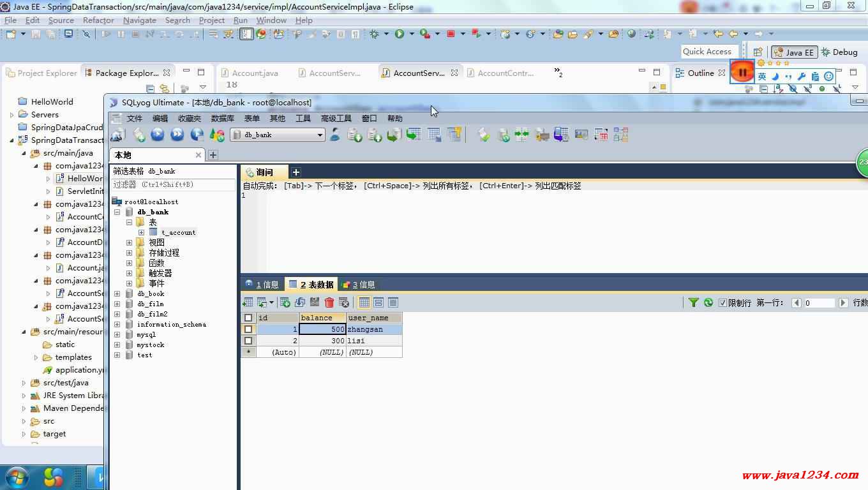Screen dimensions: 868x490
Task: Expand the db_book database node
Action: pyautogui.click(x=117, y=293)
